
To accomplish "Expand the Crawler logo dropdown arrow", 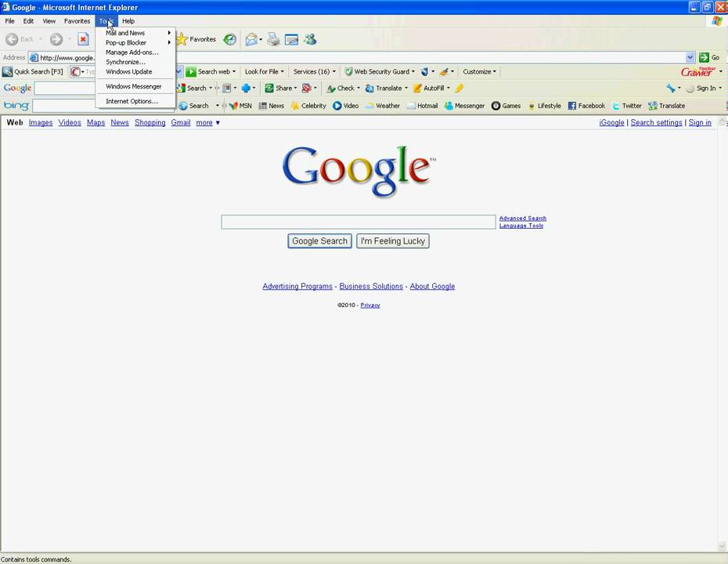I will [x=721, y=71].
